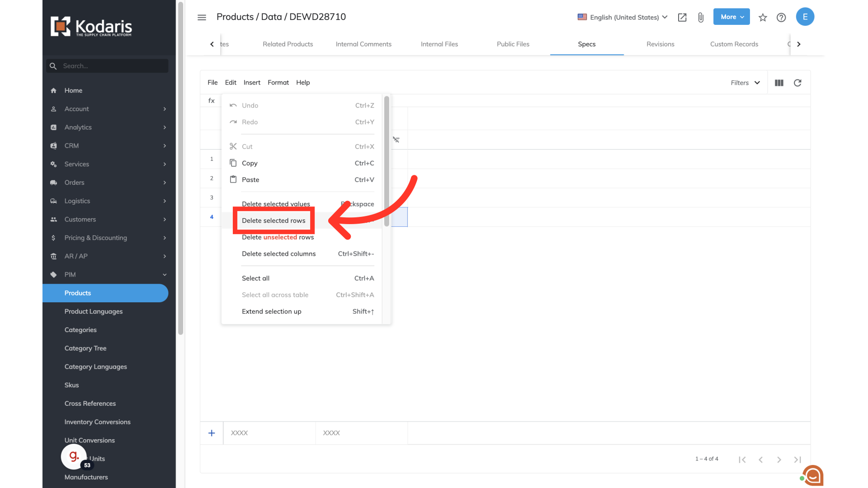Collapse the PIM sidebar section
This screenshot has width=868, height=488.
[165, 275]
